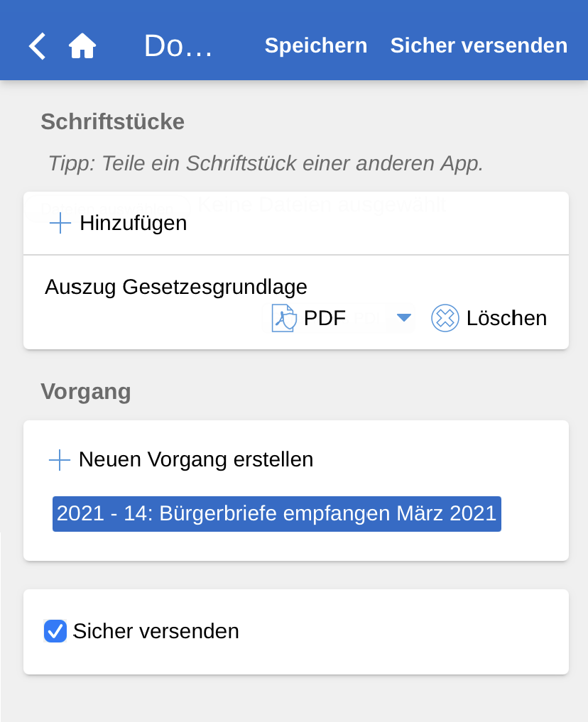Expand the PDF format dropdown arrow
Screen dimensions: 588x722
404,317
